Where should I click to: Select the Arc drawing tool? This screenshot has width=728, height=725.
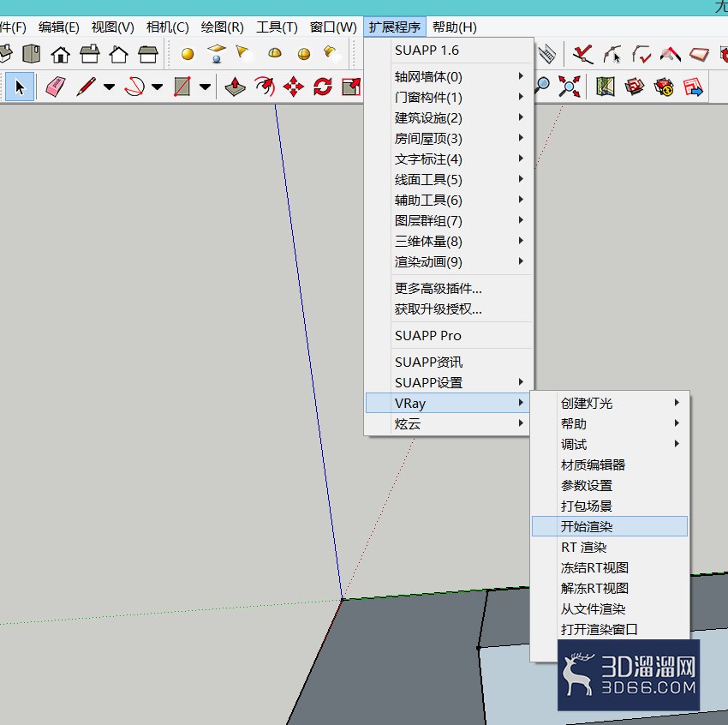(134, 87)
